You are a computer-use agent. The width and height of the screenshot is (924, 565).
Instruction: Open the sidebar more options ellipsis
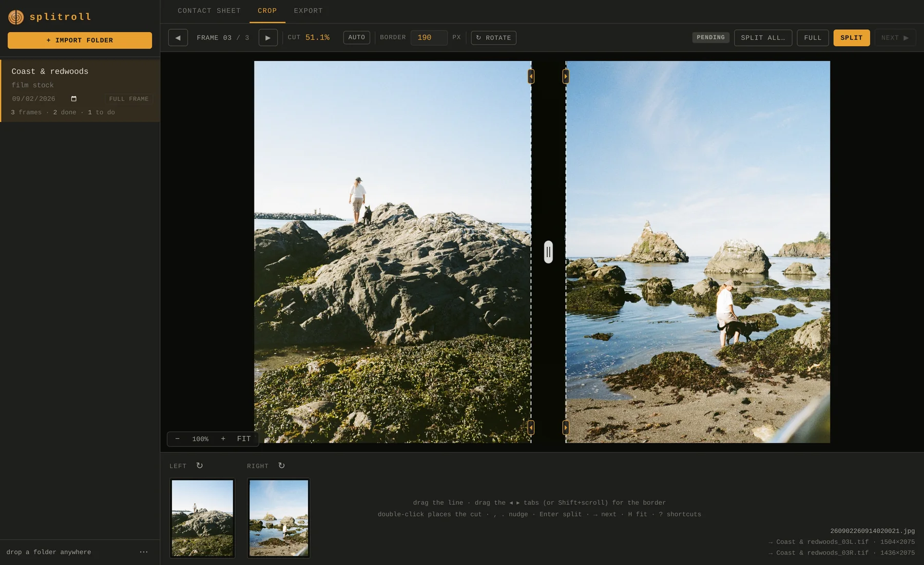pos(144,552)
